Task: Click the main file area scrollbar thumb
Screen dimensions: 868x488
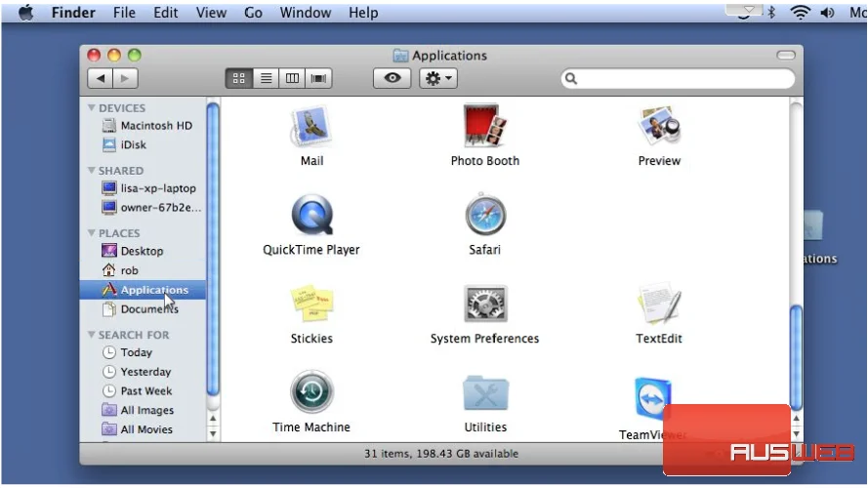Action: (x=796, y=357)
